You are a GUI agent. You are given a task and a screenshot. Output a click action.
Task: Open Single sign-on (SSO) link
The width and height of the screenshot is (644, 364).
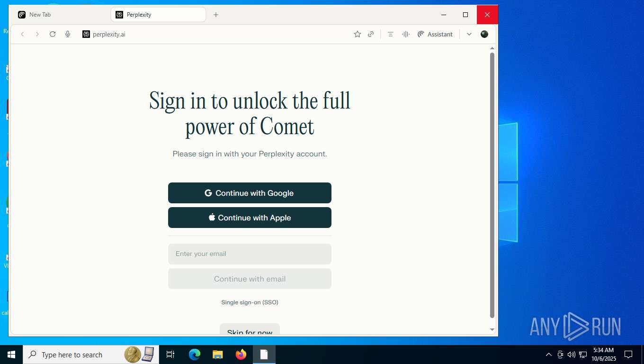pyautogui.click(x=250, y=302)
